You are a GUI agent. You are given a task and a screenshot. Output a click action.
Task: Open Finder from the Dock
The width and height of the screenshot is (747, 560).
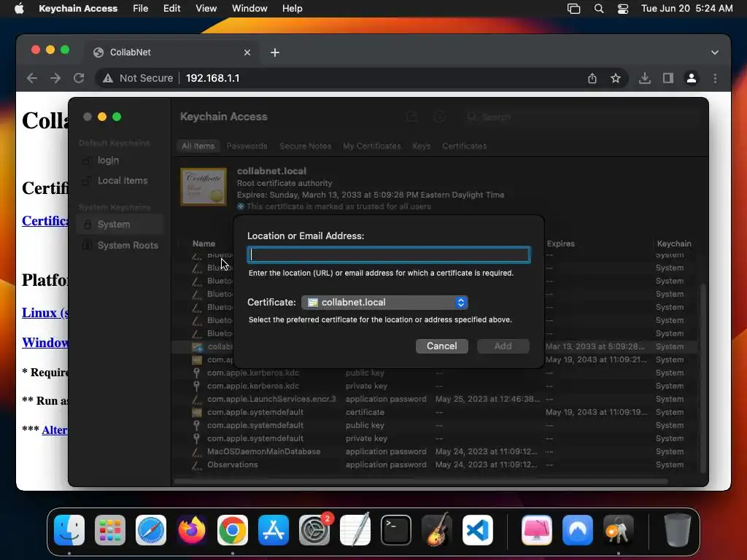[x=69, y=530]
